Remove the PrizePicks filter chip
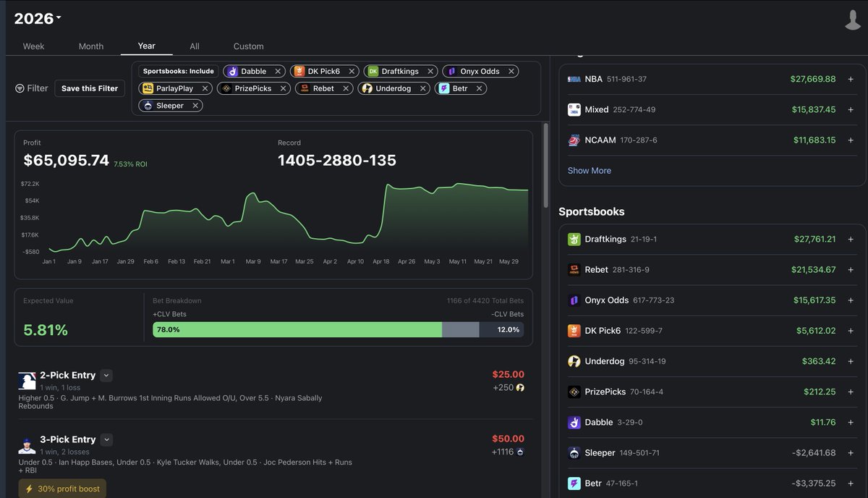 click(284, 88)
